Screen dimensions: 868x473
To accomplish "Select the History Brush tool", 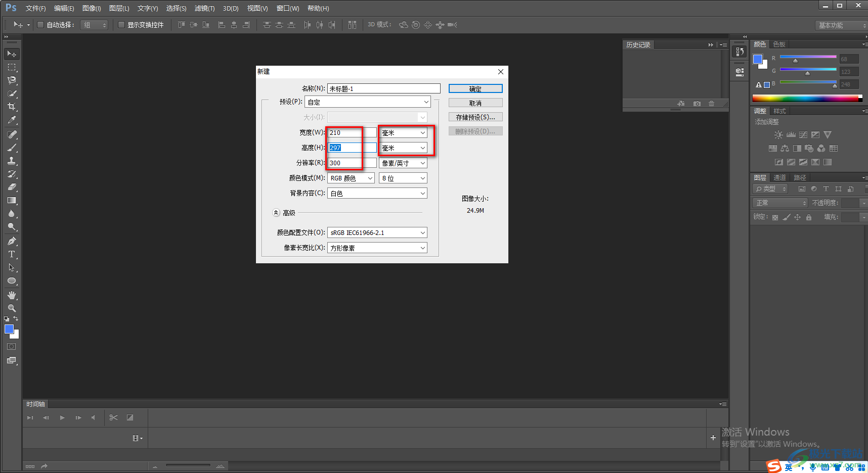I will tap(12, 174).
